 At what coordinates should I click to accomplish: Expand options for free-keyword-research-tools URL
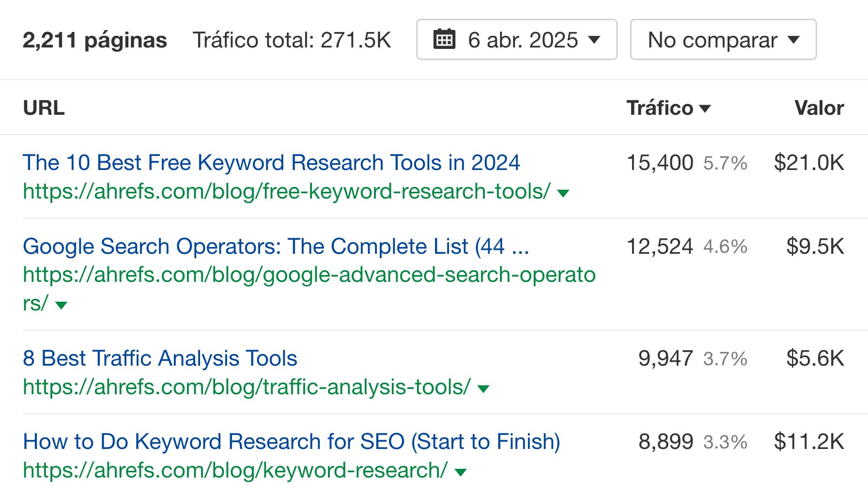(x=562, y=192)
